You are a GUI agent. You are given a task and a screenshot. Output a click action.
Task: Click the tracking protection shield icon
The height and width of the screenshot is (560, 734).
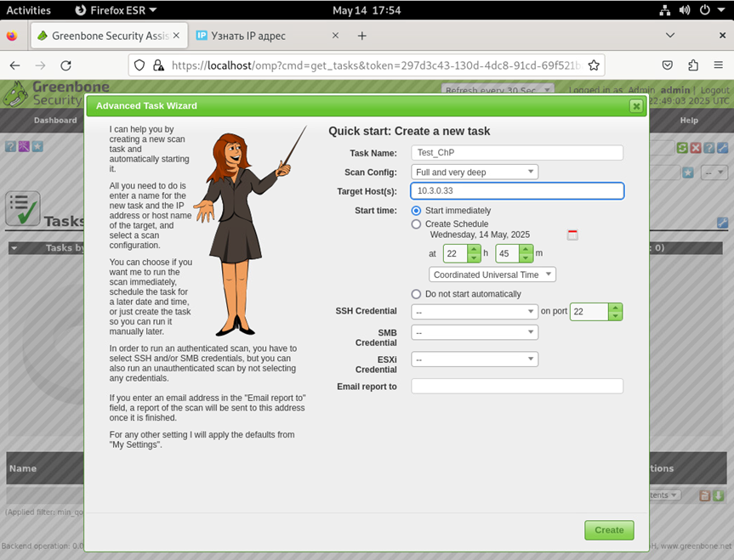click(140, 65)
